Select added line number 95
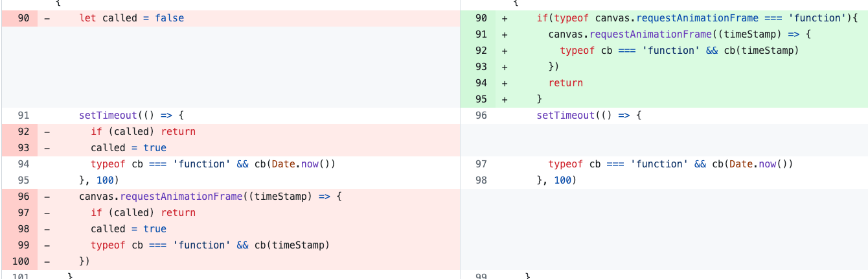This screenshot has width=868, height=279. pyautogui.click(x=481, y=99)
